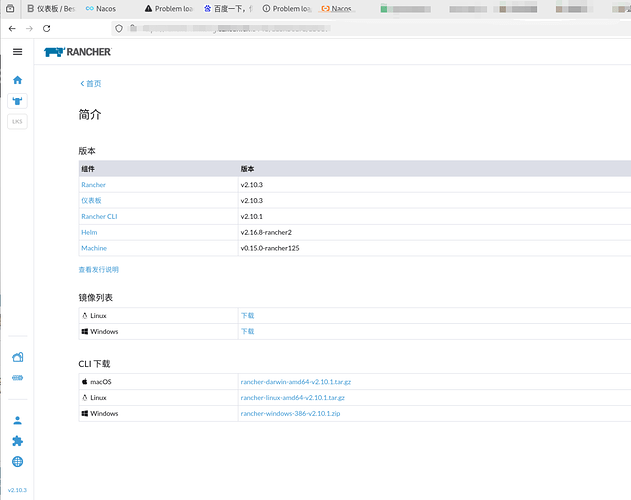
Task: Click the 版本 column header
Action: (x=247, y=169)
